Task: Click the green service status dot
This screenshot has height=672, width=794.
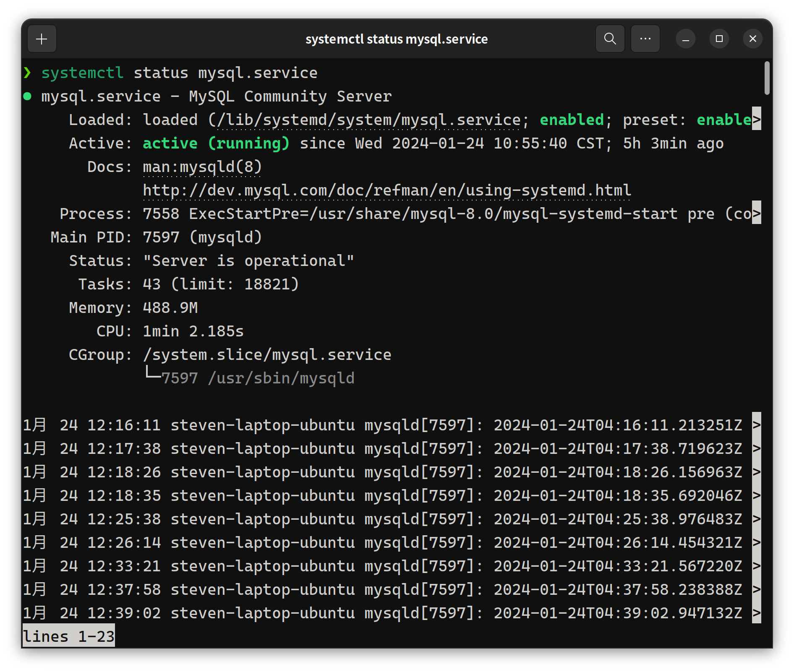Action: click(x=28, y=96)
